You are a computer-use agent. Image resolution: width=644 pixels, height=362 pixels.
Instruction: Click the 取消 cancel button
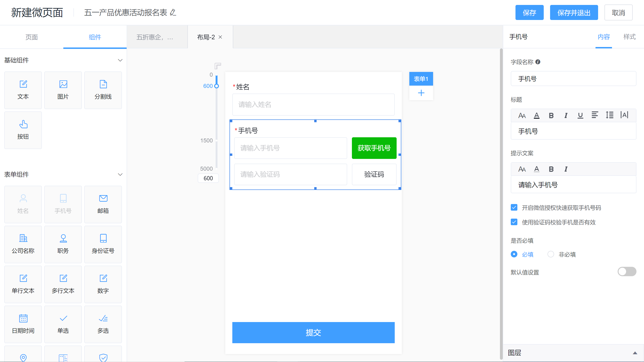point(619,12)
